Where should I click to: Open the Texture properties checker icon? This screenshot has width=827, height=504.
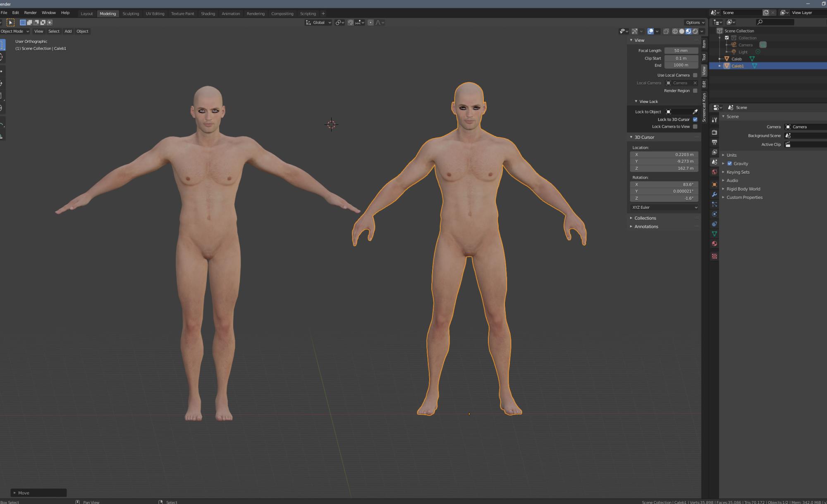[x=714, y=256]
